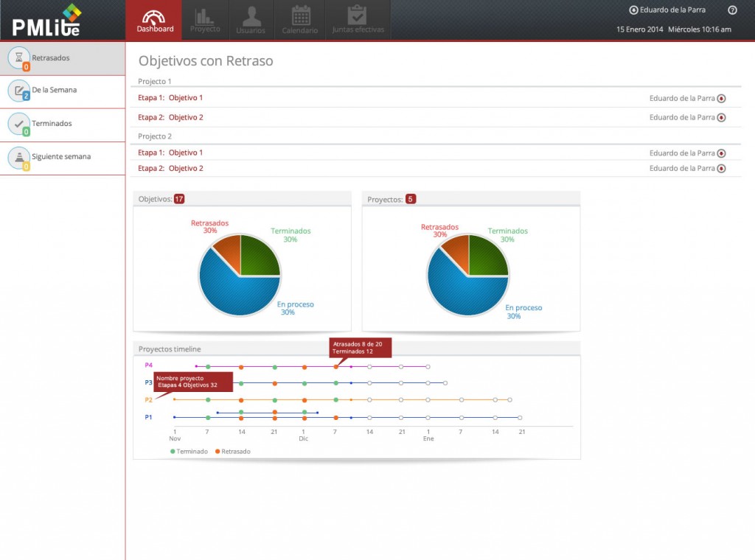The height and width of the screenshot is (560, 755).
Task: Click the Objetivos con Retraso heading
Action: pyautogui.click(x=206, y=61)
